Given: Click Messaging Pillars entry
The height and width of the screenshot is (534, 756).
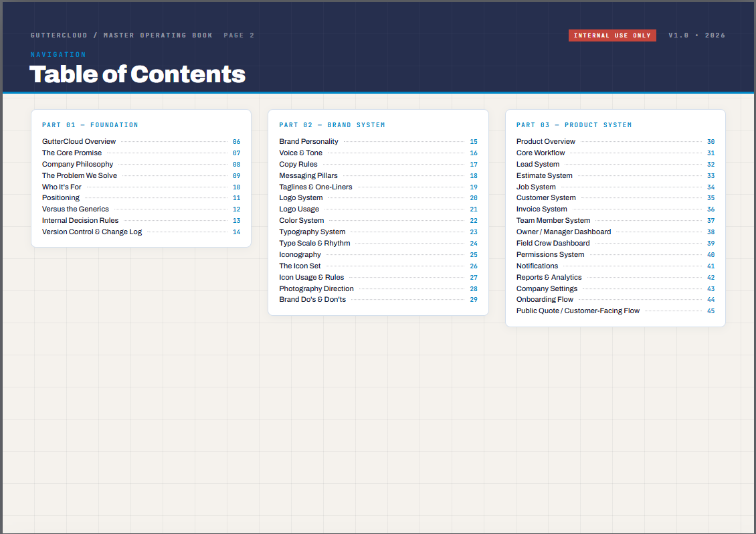Looking at the screenshot, I should coord(378,175).
